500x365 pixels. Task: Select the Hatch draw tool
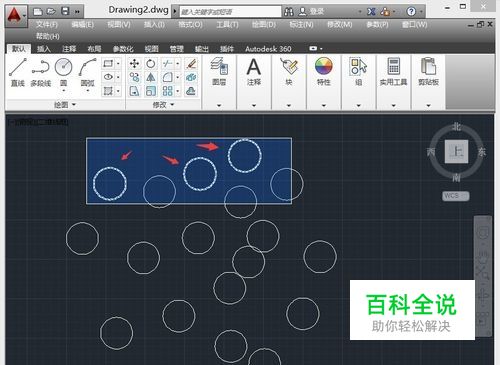(x=108, y=91)
